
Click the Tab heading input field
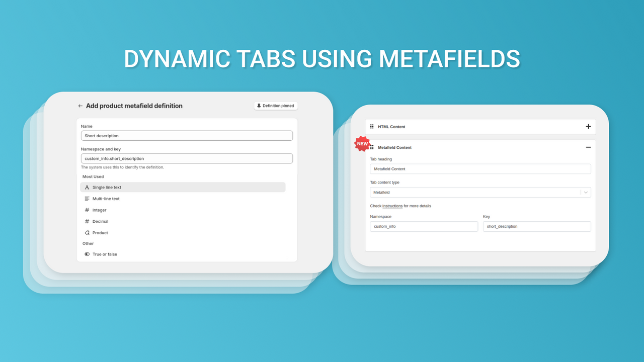click(480, 169)
